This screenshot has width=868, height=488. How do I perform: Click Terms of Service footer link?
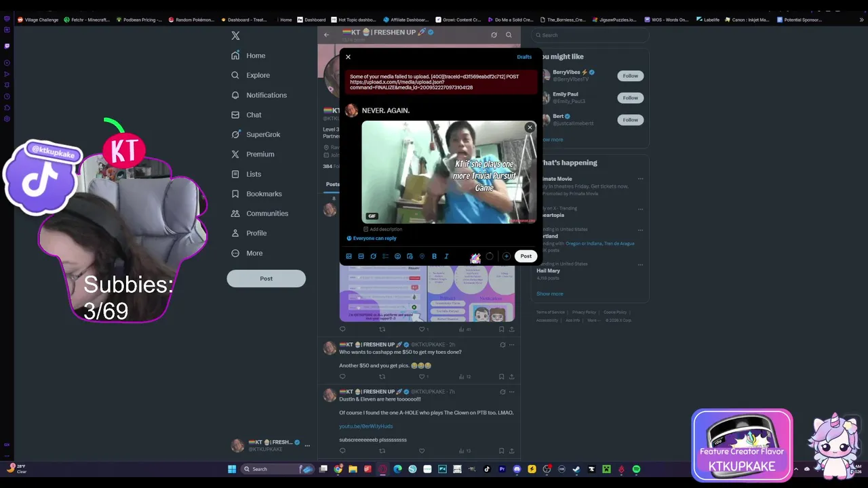coord(550,312)
